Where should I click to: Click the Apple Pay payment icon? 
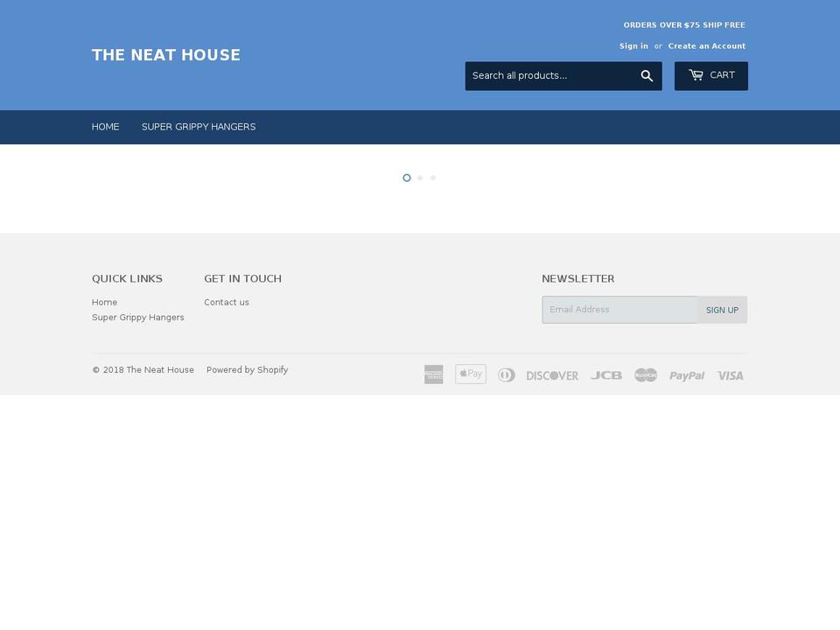tap(471, 374)
